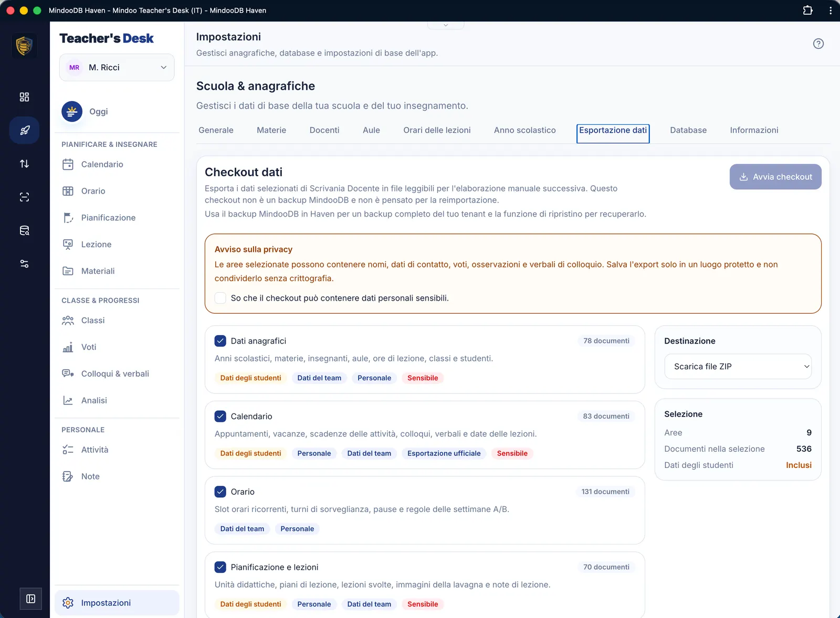Click the 536 documents count value
Viewport: 840px width, 618px height.
(804, 449)
